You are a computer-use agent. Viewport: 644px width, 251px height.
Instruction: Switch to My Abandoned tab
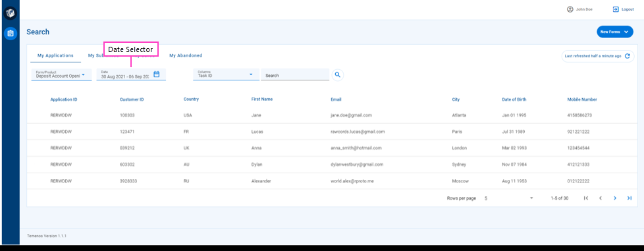pyautogui.click(x=186, y=55)
